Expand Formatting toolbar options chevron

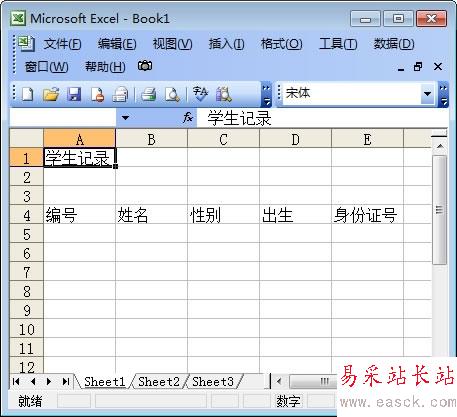(443, 94)
